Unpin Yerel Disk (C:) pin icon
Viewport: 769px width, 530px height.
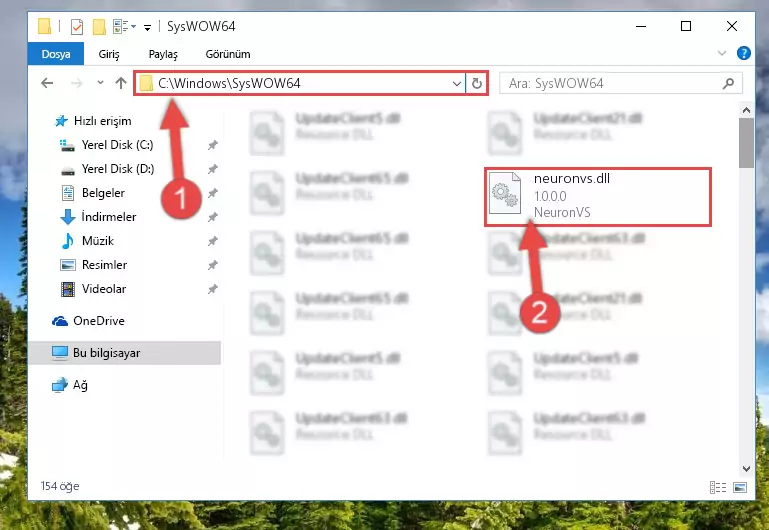212,145
